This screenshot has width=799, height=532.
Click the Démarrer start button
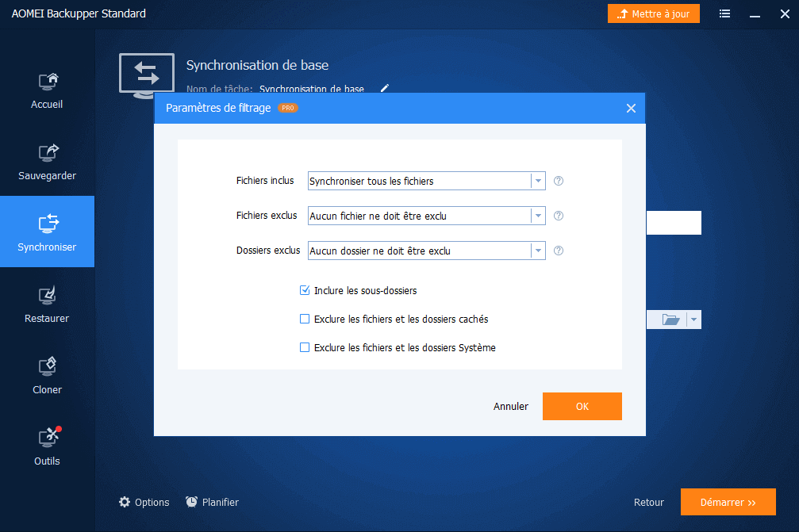728,502
